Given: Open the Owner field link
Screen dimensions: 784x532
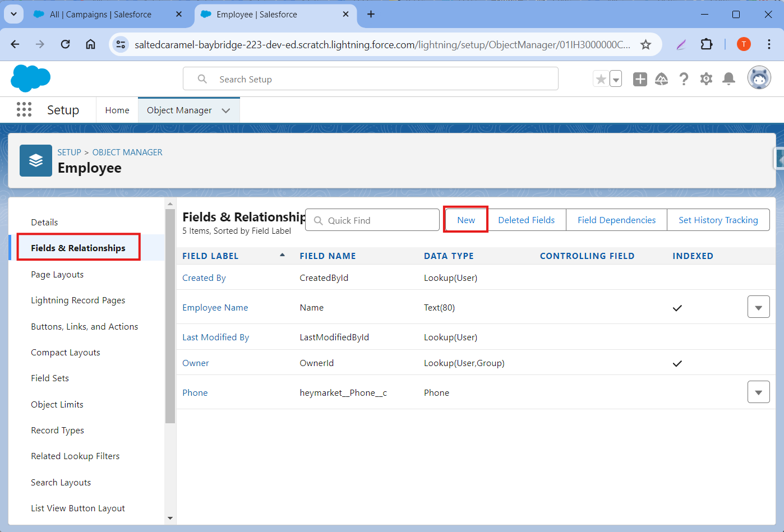Looking at the screenshot, I should (196, 363).
